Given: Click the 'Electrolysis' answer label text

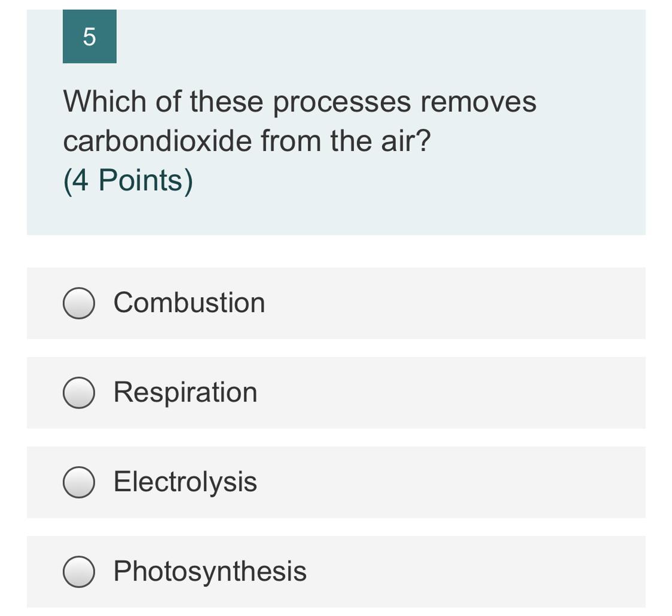Looking at the screenshot, I should (185, 483).
